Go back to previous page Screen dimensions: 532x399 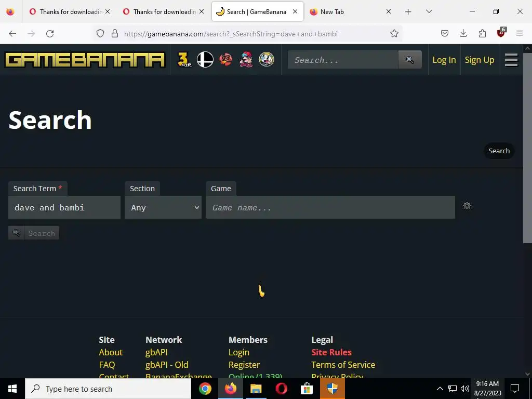(x=12, y=33)
